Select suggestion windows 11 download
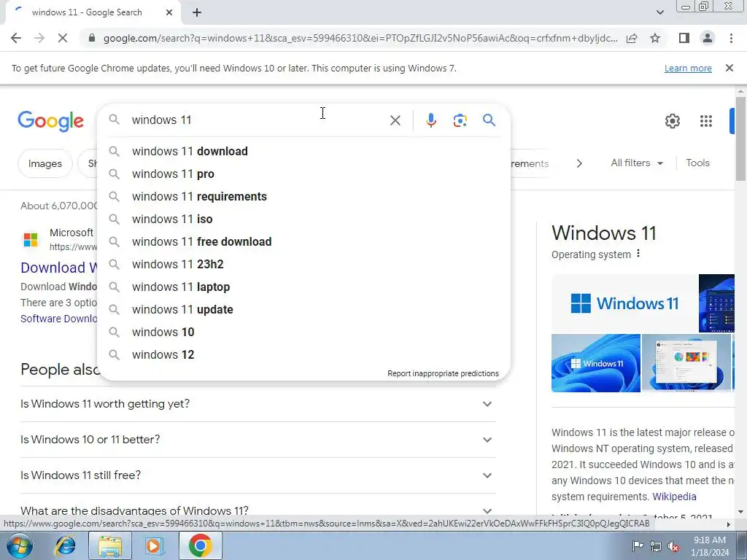Viewport: 747px width, 560px height. [x=303, y=151]
